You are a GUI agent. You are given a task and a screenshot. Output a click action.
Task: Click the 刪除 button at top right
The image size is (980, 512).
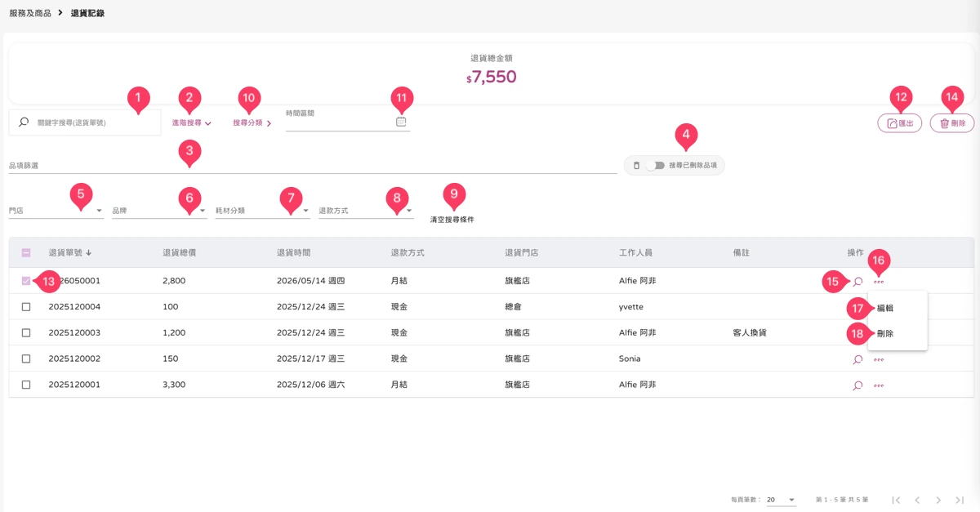click(952, 123)
